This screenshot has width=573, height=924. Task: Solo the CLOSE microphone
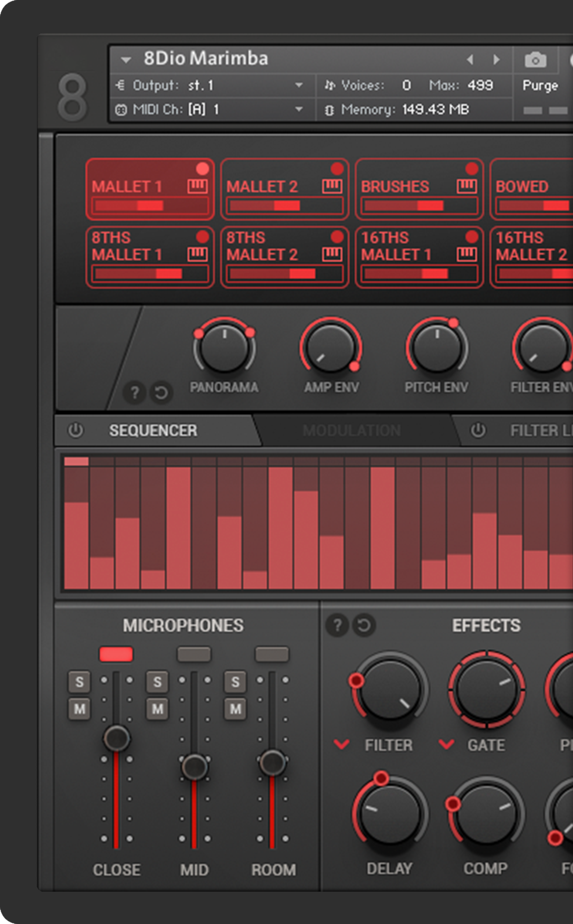(79, 682)
